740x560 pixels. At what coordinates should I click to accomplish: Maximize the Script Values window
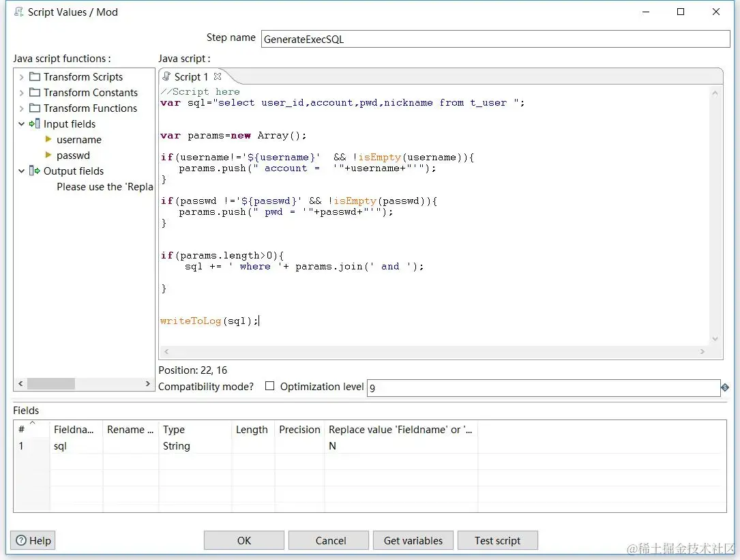pyautogui.click(x=681, y=12)
